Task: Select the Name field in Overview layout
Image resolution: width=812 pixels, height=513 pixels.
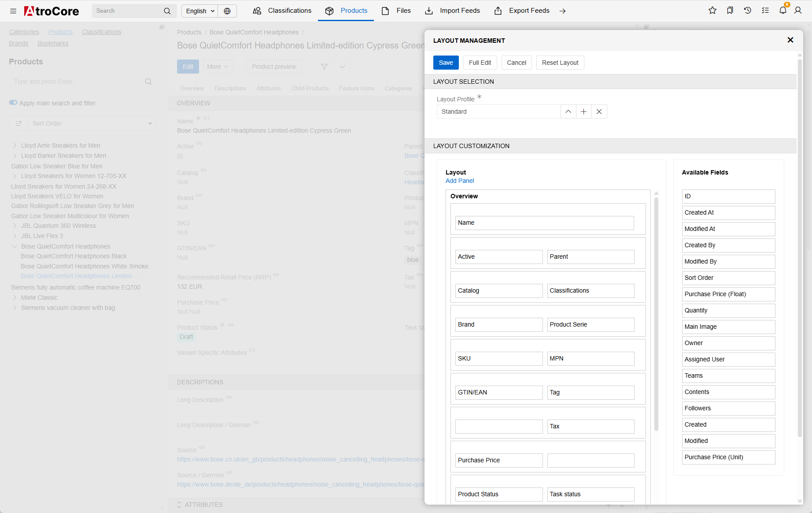Action: (545, 223)
